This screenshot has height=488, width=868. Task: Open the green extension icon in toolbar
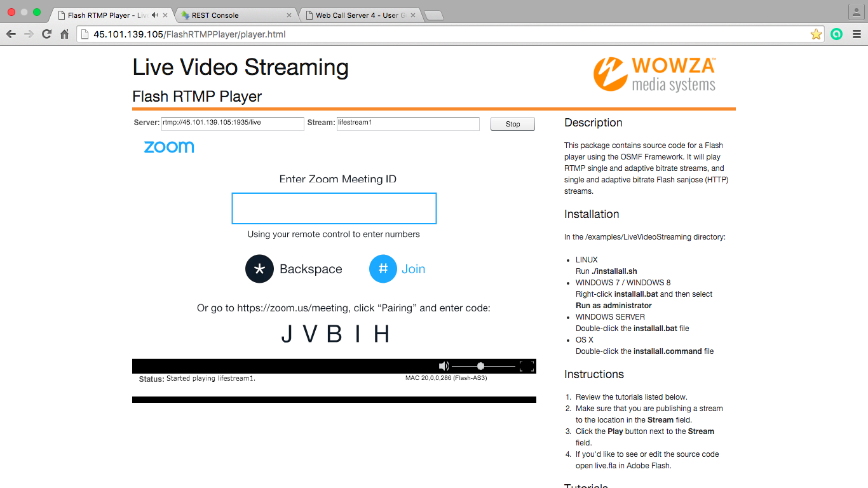[836, 34]
